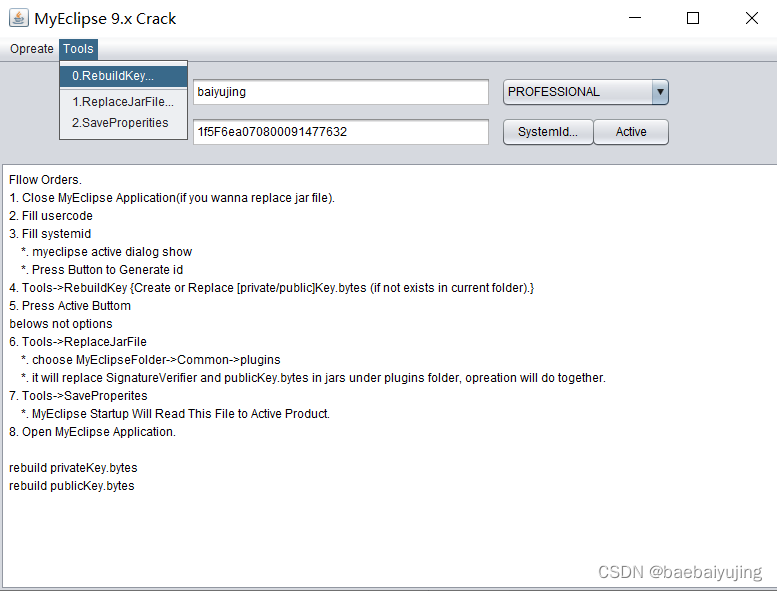Close the open Tools menu

pos(78,49)
